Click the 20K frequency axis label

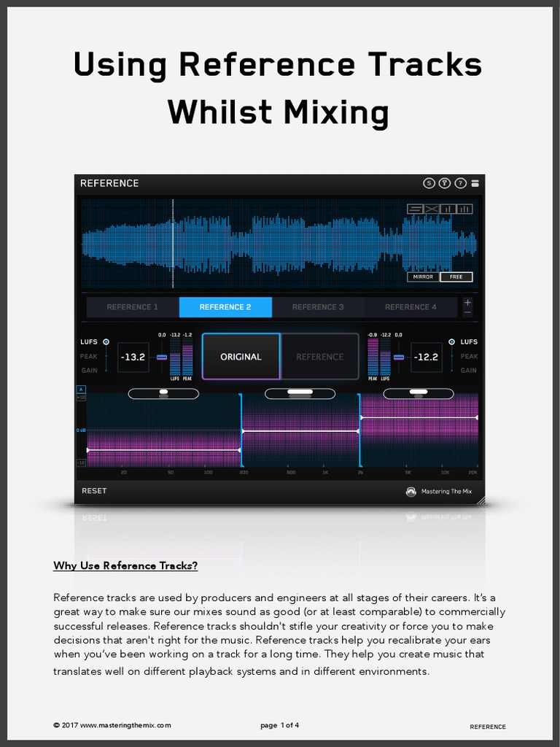tap(472, 473)
